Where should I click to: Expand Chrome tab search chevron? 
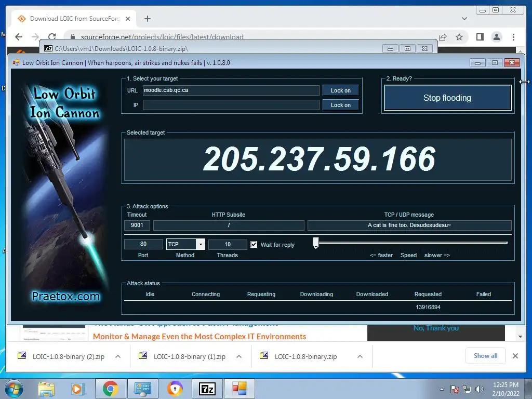[x=464, y=19]
